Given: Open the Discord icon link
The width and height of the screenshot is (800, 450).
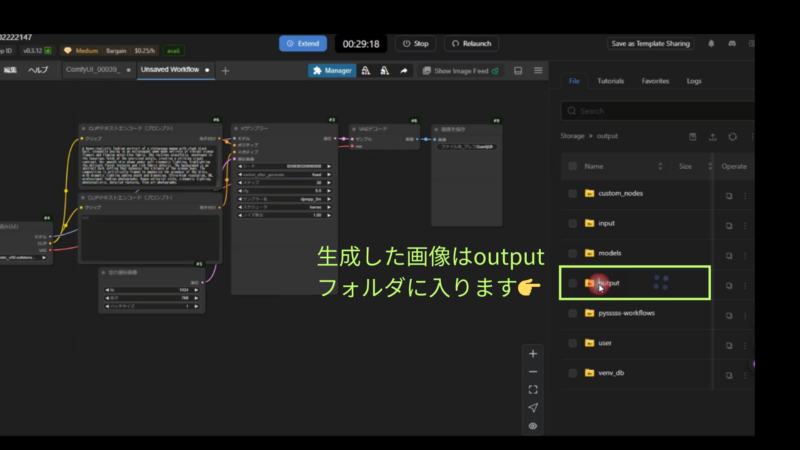Looking at the screenshot, I should [x=732, y=43].
